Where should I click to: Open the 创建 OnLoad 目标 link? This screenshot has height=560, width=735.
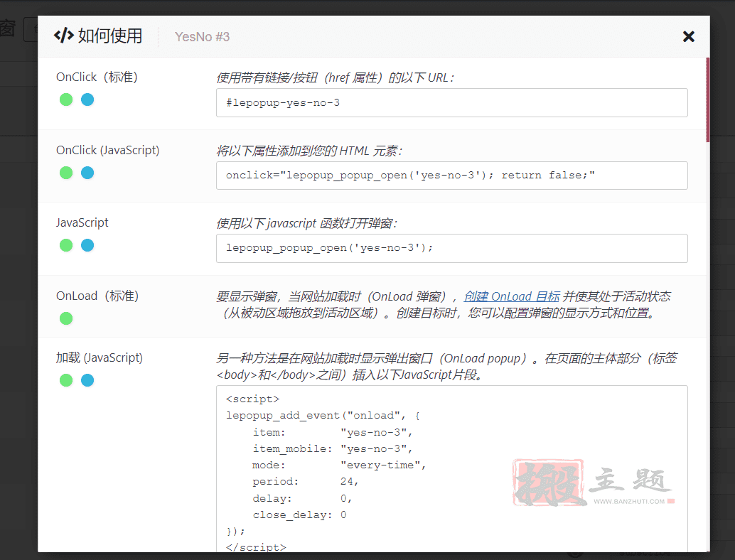pos(512,296)
